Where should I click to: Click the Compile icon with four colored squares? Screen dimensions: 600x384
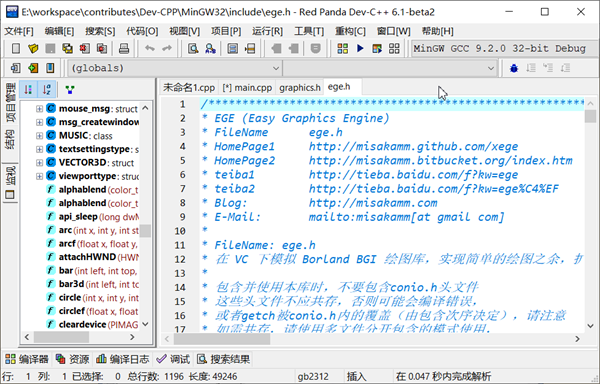coord(342,49)
